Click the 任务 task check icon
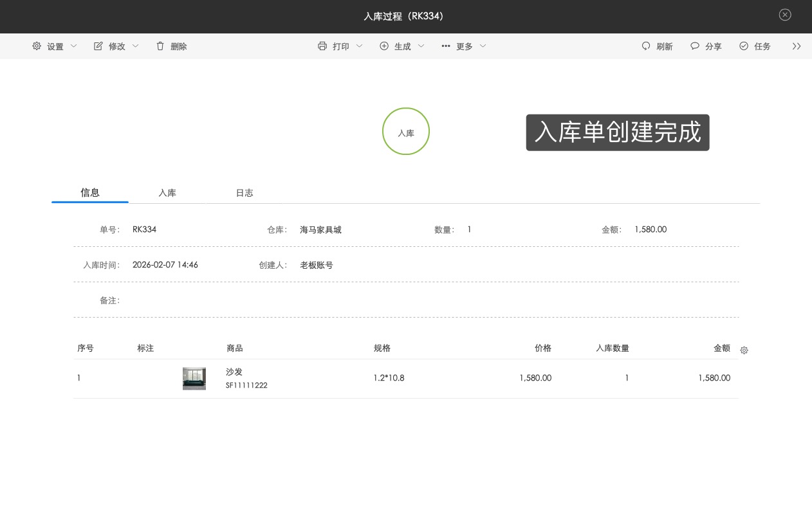Image resolution: width=812 pixels, height=515 pixels. [744, 46]
